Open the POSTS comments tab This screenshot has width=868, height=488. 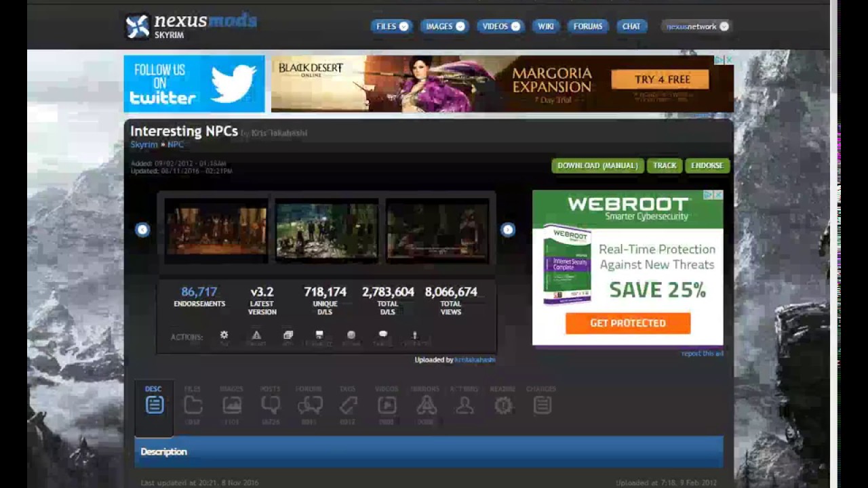point(271,405)
